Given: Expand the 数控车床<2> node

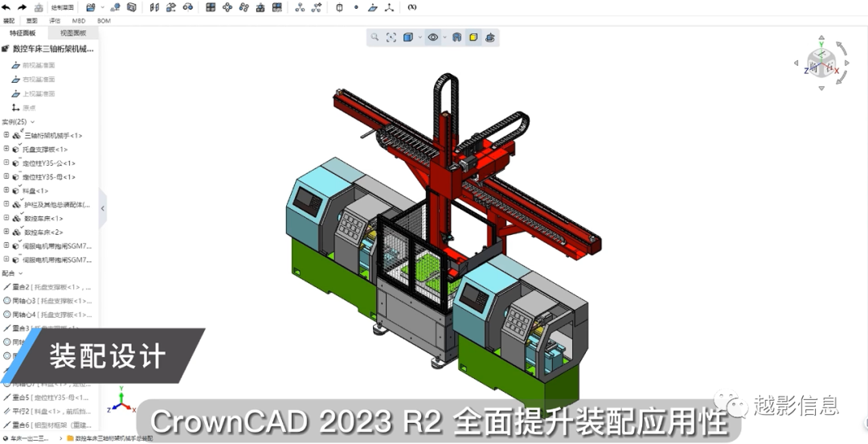Looking at the screenshot, I should click(x=6, y=232).
